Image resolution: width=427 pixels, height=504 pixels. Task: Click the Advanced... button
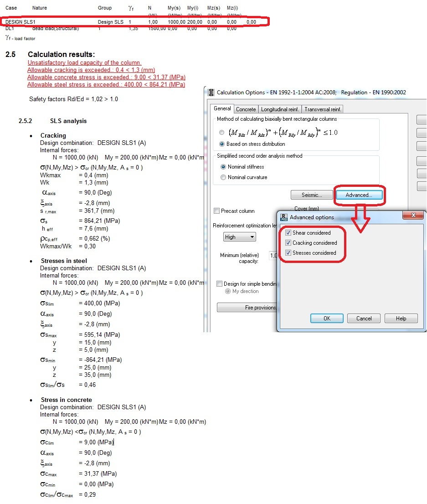359,195
